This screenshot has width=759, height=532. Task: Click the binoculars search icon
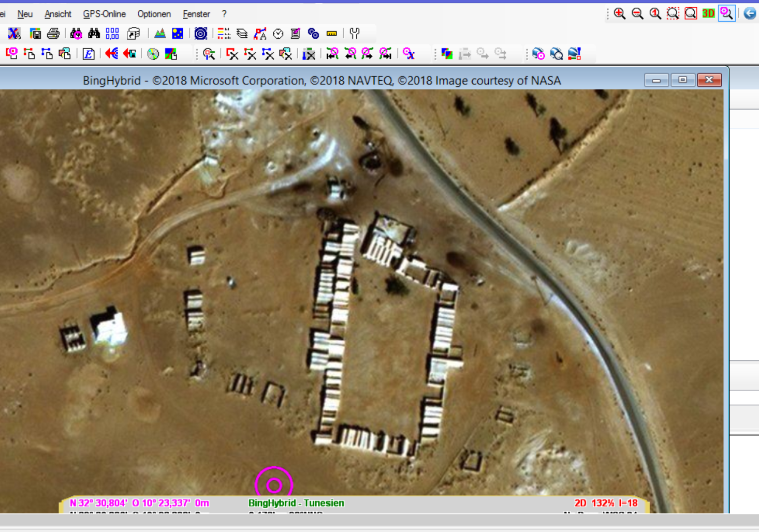tap(94, 34)
